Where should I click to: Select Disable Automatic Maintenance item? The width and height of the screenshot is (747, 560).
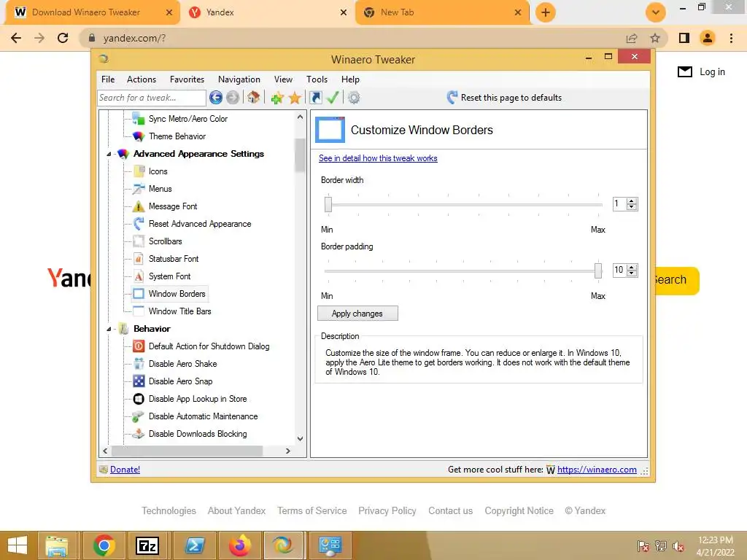[x=203, y=416]
